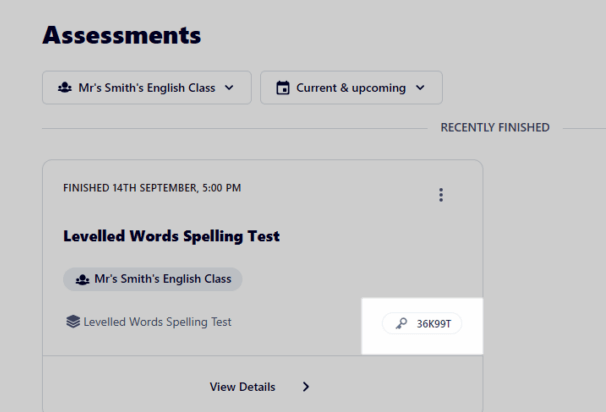Click the Recently Finished section label
This screenshot has width=606, height=412.
pyautogui.click(x=495, y=128)
